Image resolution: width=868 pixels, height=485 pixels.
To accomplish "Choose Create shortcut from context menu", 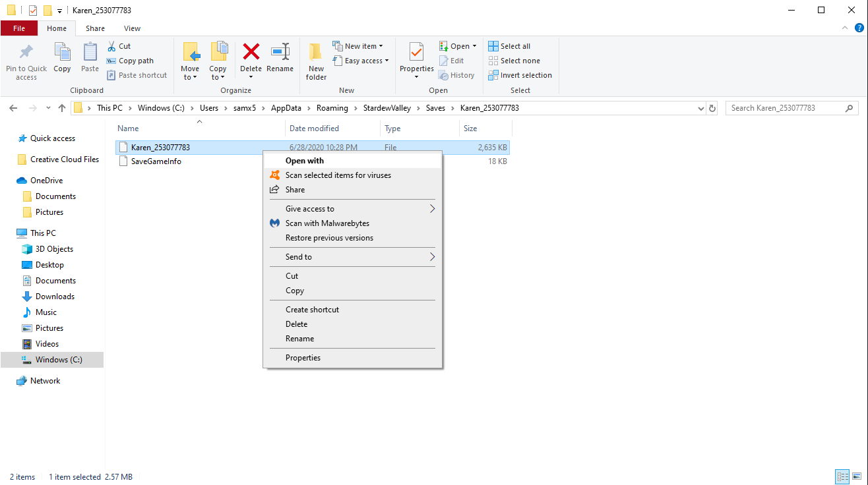I will coord(353,310).
